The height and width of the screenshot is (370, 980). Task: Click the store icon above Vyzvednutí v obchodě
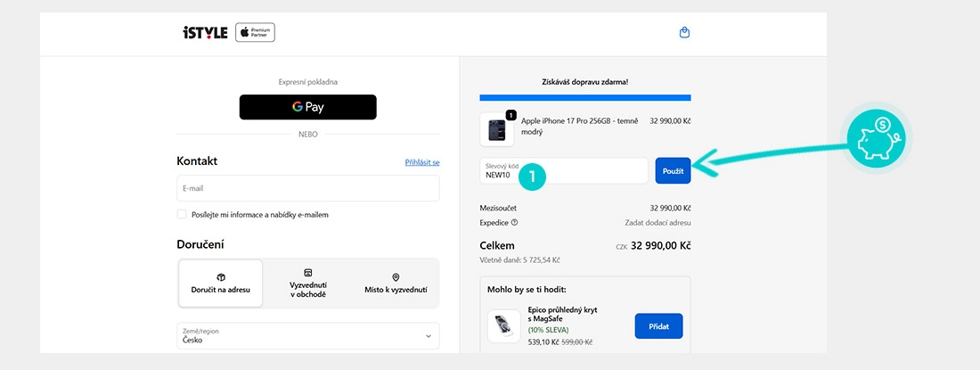pyautogui.click(x=307, y=273)
